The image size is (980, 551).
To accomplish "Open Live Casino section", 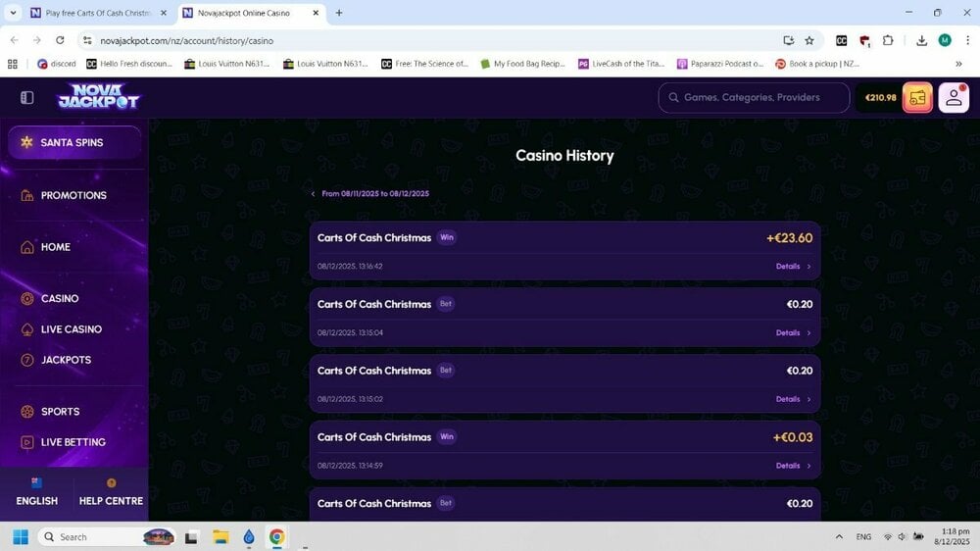I will coord(71,329).
